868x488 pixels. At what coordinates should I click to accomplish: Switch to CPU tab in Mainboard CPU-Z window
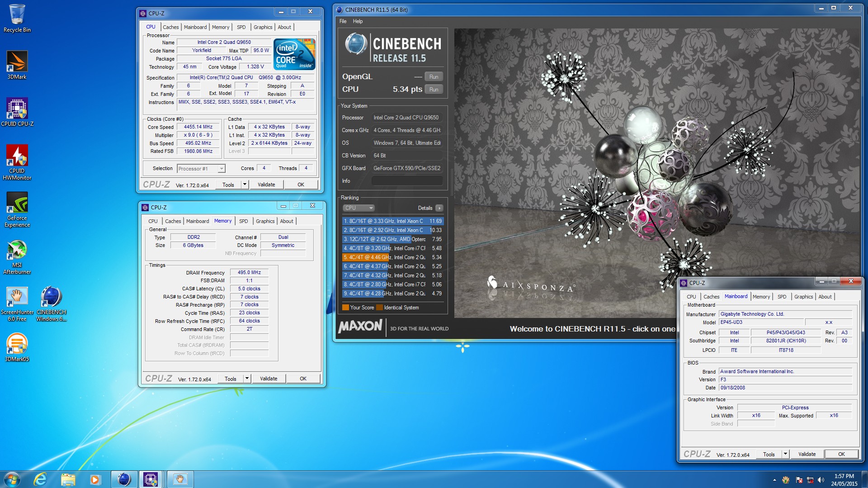point(691,297)
